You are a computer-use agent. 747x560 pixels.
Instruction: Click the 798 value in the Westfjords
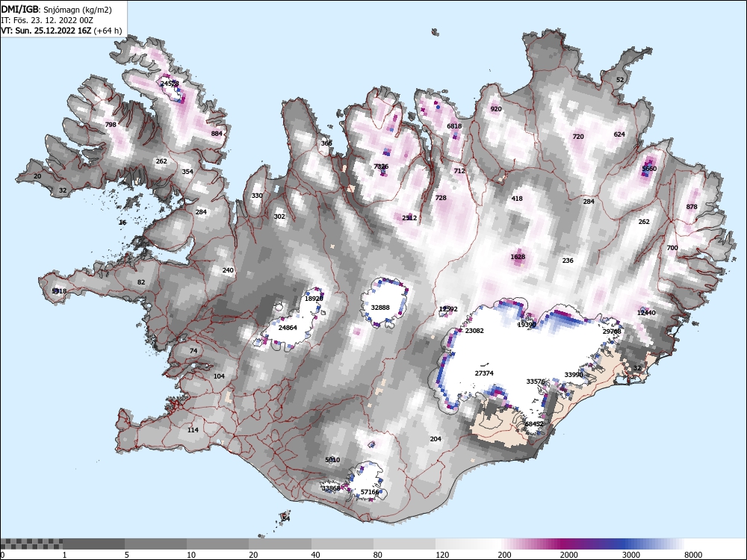111,125
